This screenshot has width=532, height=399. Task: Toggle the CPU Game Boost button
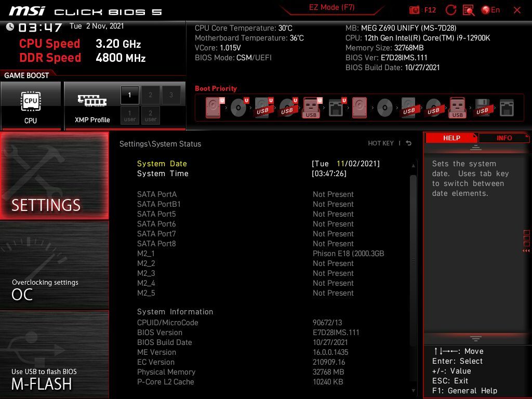31,106
